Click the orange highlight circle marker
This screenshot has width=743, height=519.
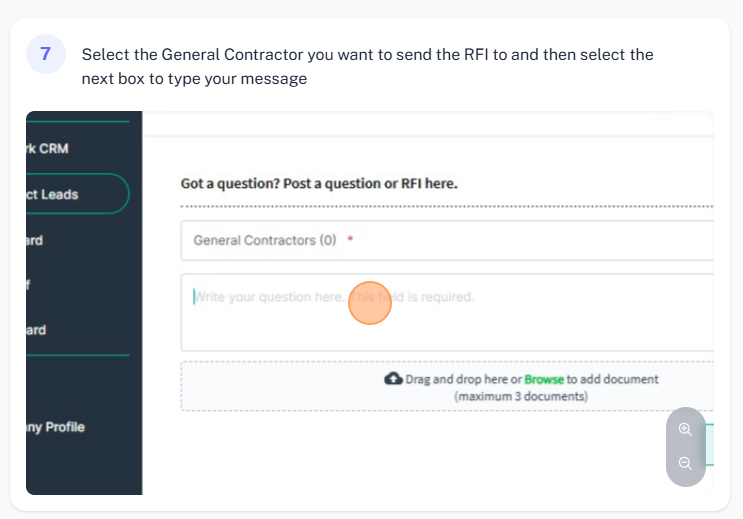coord(370,303)
